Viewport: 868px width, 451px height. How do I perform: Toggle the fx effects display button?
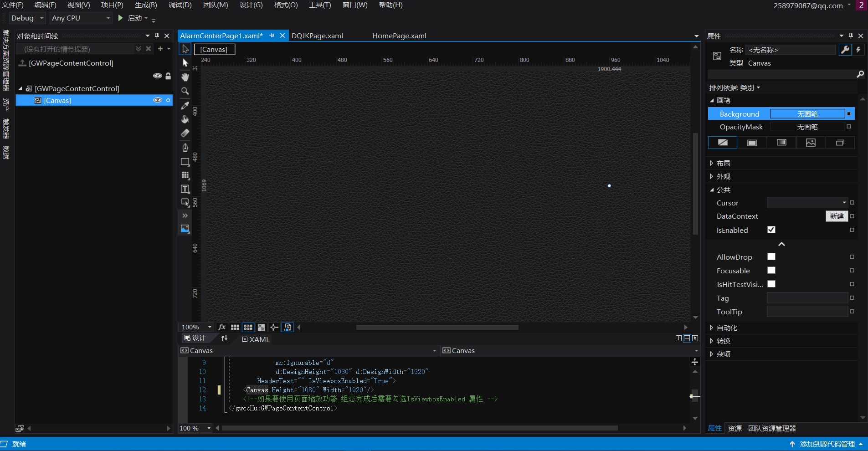pos(222,327)
